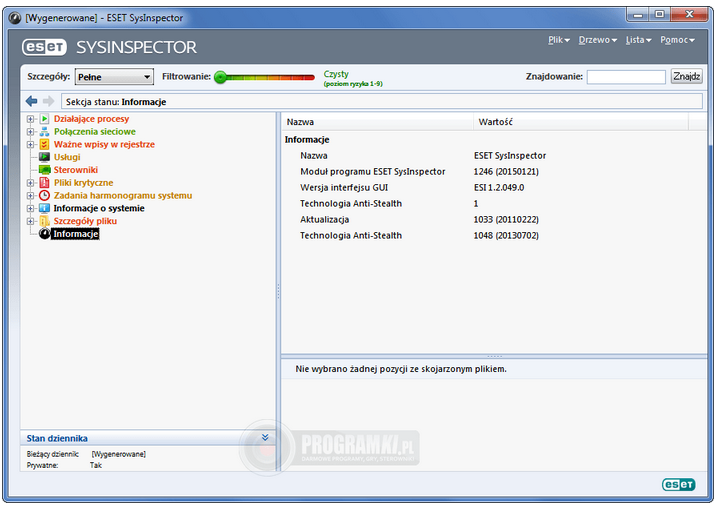Click the value 1246 (20150121)
This screenshot has height=507, width=718.
click(x=506, y=172)
